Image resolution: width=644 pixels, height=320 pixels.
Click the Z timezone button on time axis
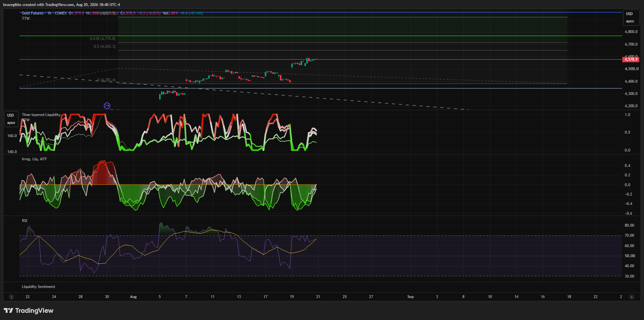[11, 297]
